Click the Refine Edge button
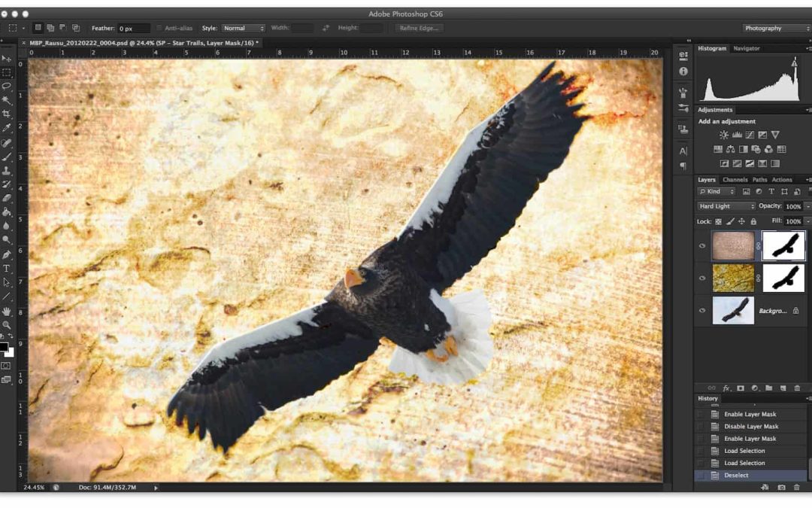Screen dimensions: 812x508 pyautogui.click(x=420, y=29)
